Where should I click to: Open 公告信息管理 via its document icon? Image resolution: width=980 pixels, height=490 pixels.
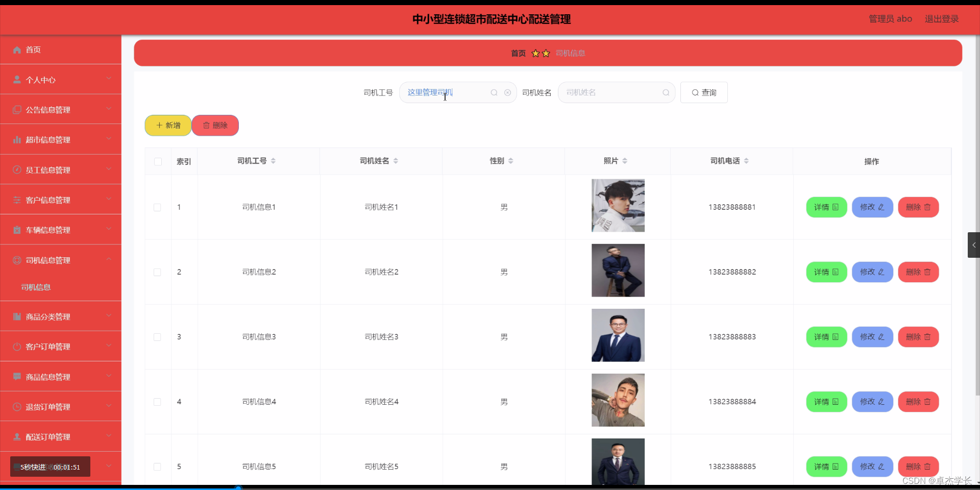[17, 110]
